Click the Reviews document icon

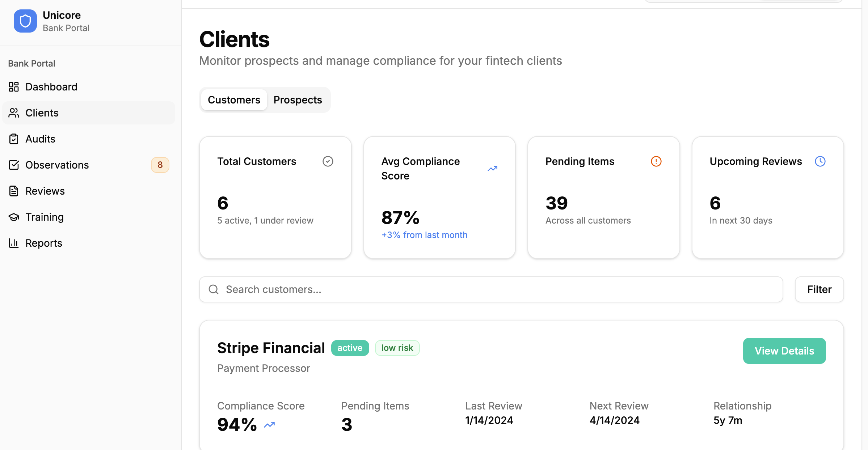pyautogui.click(x=14, y=191)
